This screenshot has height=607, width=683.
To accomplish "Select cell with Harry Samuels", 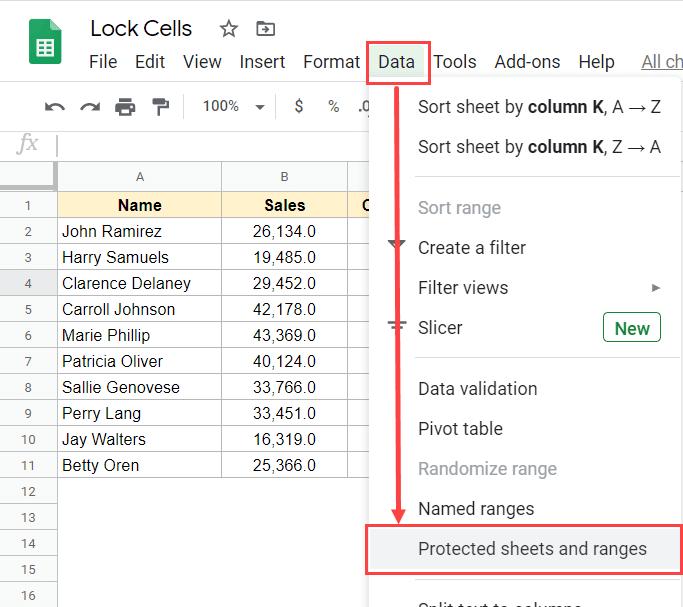I will (x=139, y=257).
